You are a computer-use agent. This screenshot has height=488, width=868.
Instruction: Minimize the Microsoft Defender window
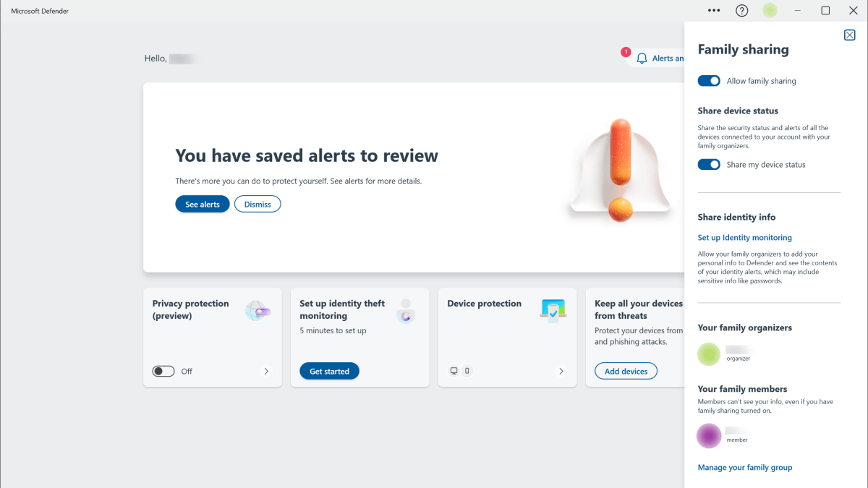(x=798, y=11)
